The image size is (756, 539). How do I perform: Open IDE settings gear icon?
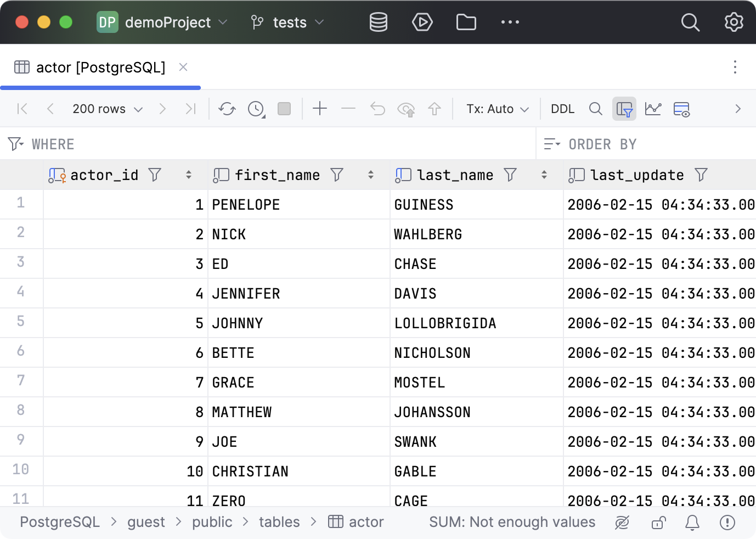(x=734, y=23)
